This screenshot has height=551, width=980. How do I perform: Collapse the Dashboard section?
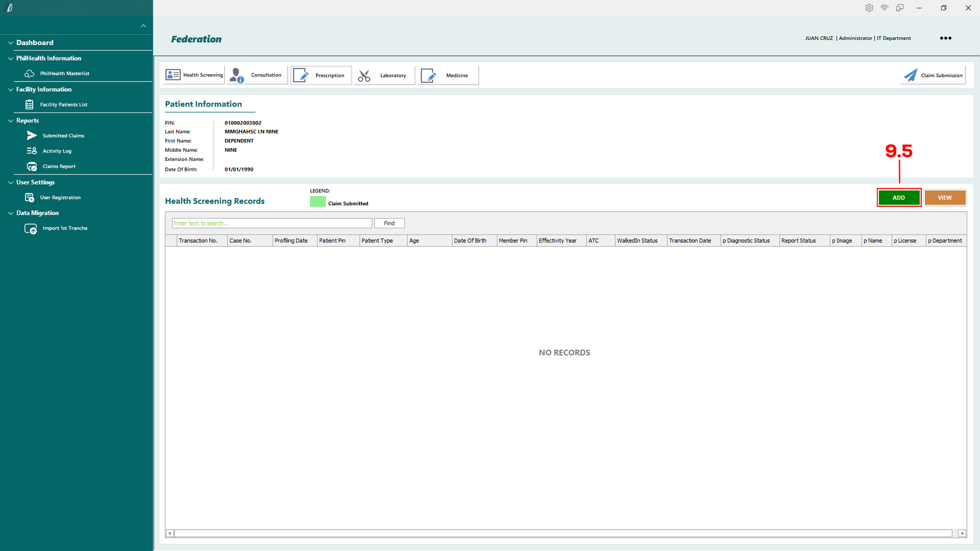[10, 43]
